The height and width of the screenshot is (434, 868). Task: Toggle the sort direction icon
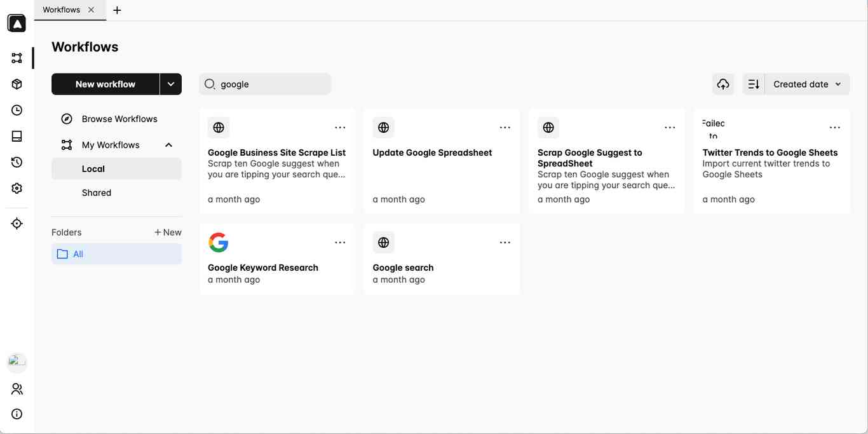pos(753,83)
